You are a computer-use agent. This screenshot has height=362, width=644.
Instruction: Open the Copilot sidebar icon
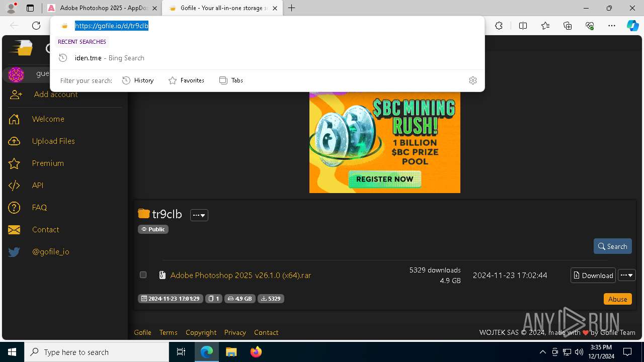pos(632,26)
